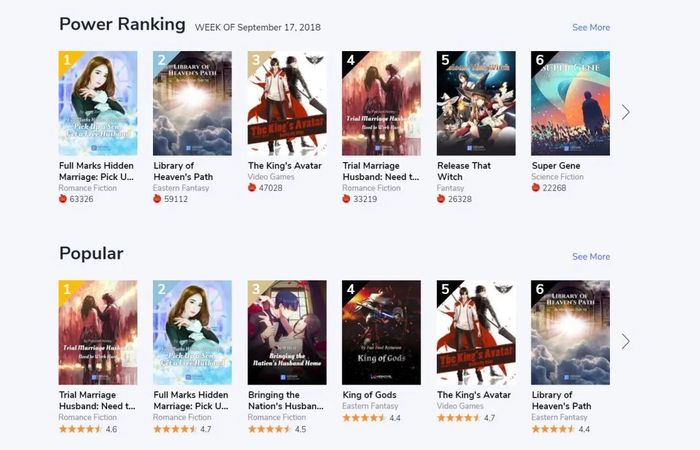Click the 4.7 star rating under The King's Avatar
The width and height of the screenshot is (700, 450).
click(x=458, y=418)
